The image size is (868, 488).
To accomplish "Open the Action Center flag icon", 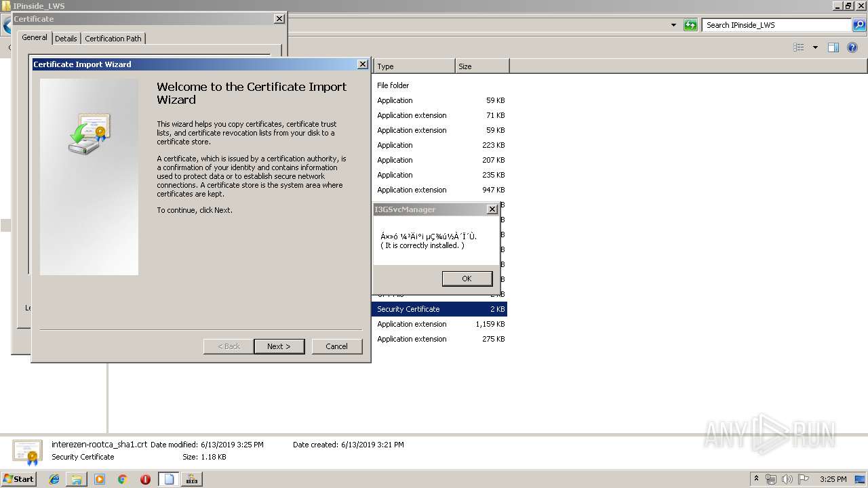I will pyautogui.click(x=804, y=479).
